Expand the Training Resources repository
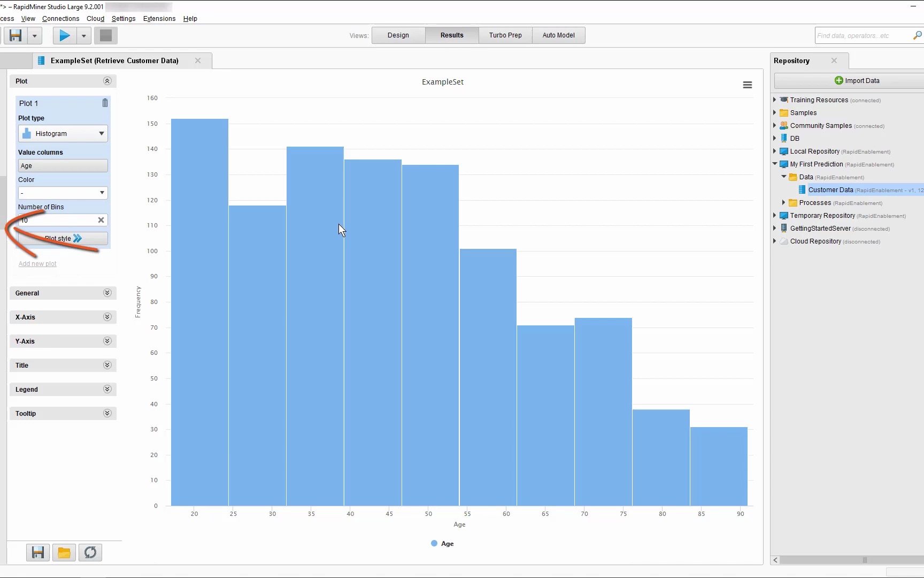 [774, 100]
